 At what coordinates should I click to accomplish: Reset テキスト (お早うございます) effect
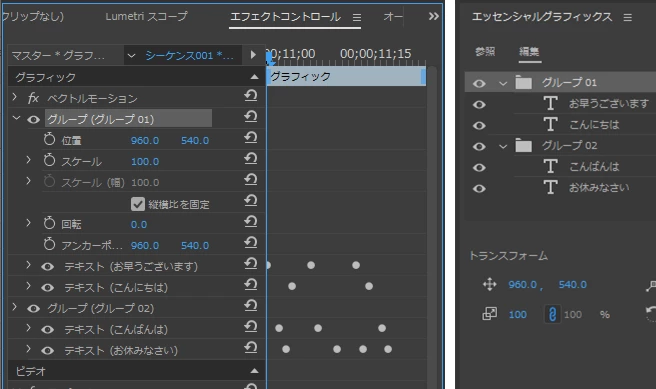pyautogui.click(x=251, y=264)
